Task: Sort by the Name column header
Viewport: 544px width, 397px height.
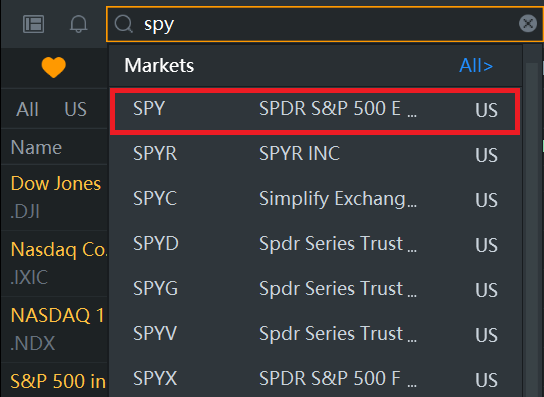Action: (x=36, y=147)
